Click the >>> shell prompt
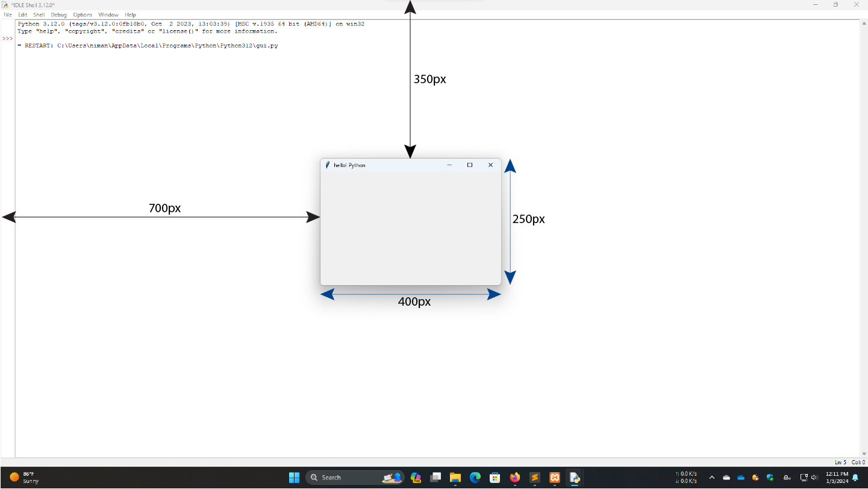The width and height of the screenshot is (868, 489). click(7, 39)
